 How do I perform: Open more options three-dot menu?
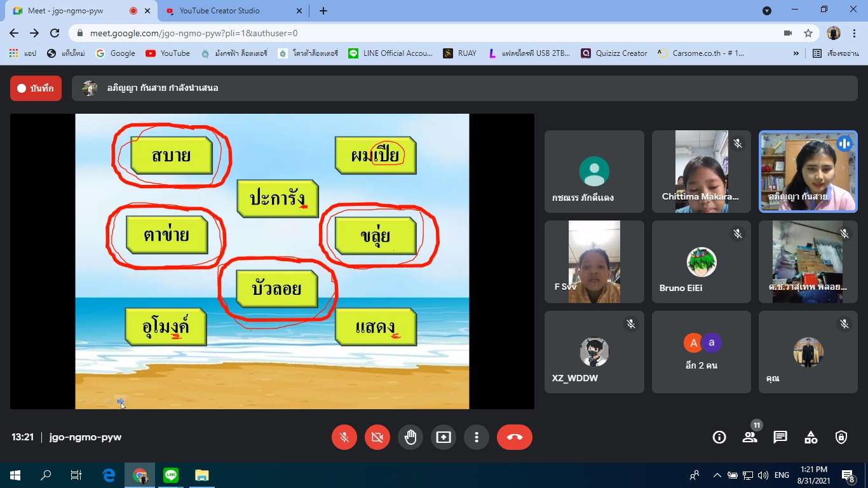477,437
